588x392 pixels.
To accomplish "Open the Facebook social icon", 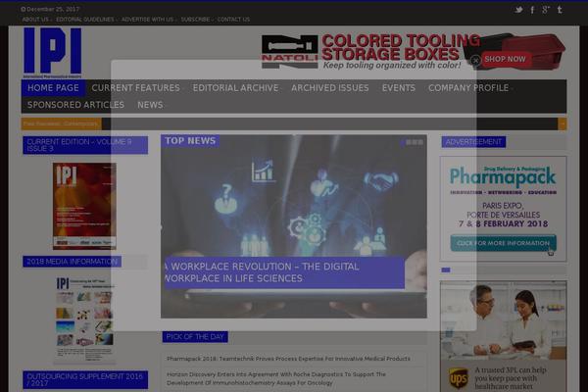I will [532, 10].
